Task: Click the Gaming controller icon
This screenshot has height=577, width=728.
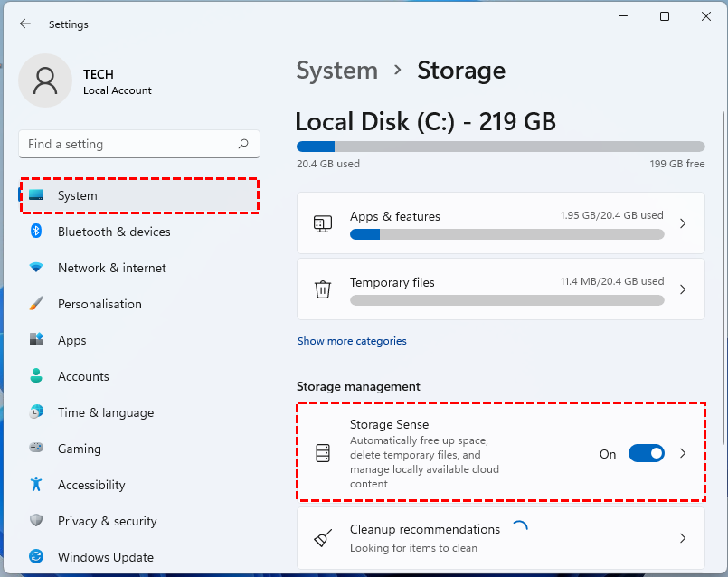Action: point(36,449)
